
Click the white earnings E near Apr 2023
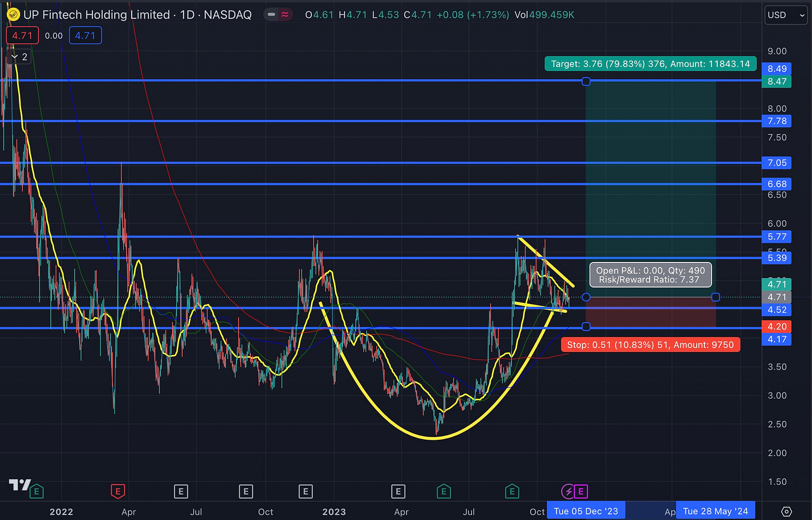pos(398,492)
